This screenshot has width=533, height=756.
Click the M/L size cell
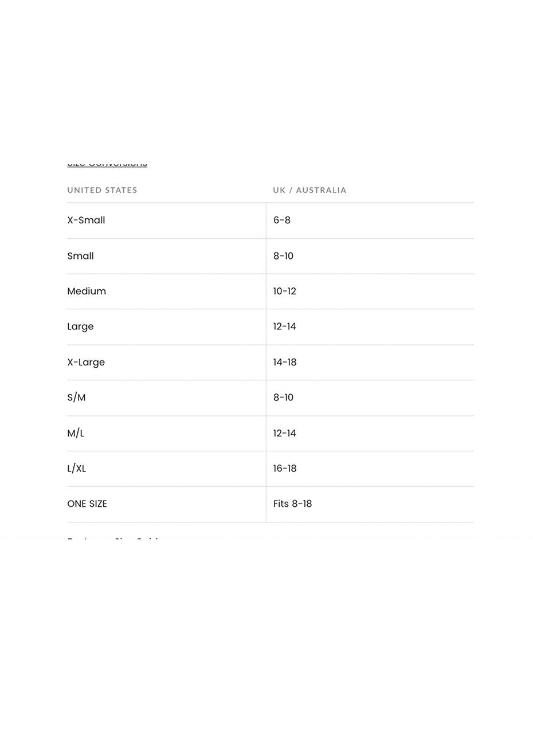click(76, 434)
